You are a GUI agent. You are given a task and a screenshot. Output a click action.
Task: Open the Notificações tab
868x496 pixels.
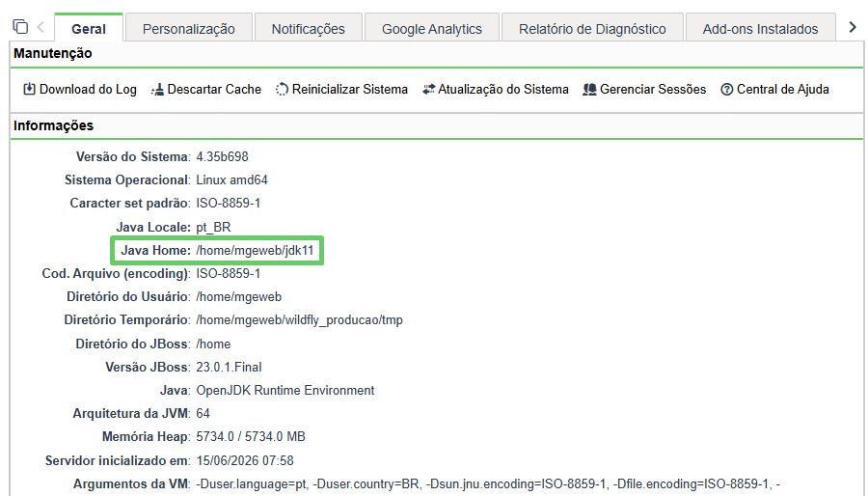[x=309, y=29]
